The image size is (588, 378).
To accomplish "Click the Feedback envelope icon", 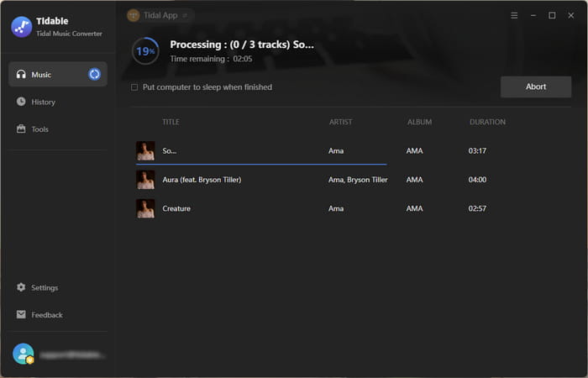I will click(x=21, y=314).
